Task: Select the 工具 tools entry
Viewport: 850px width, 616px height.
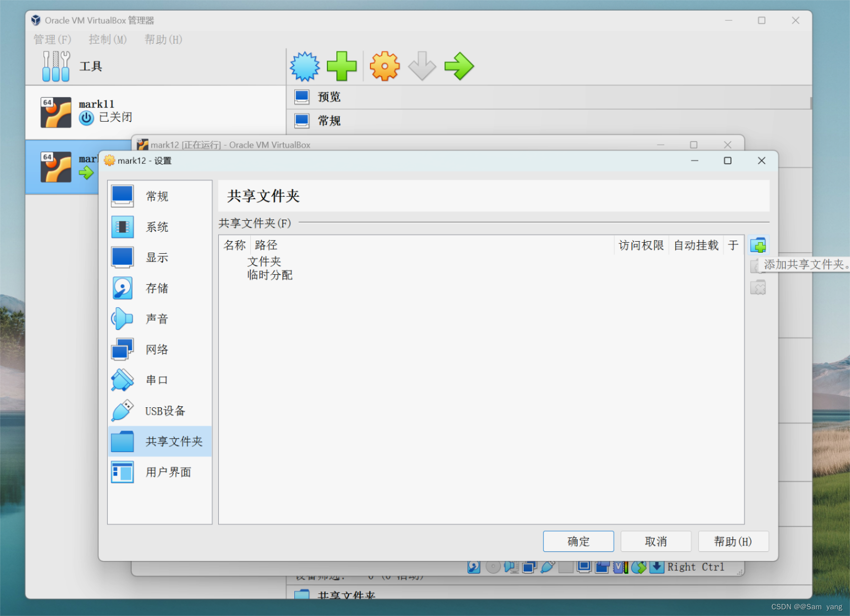Action: 156,67
